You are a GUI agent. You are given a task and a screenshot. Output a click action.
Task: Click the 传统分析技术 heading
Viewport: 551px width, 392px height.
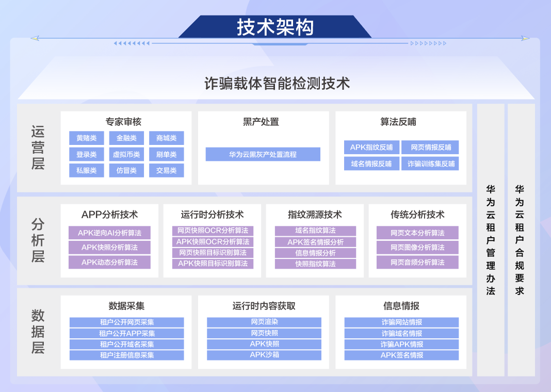point(417,215)
